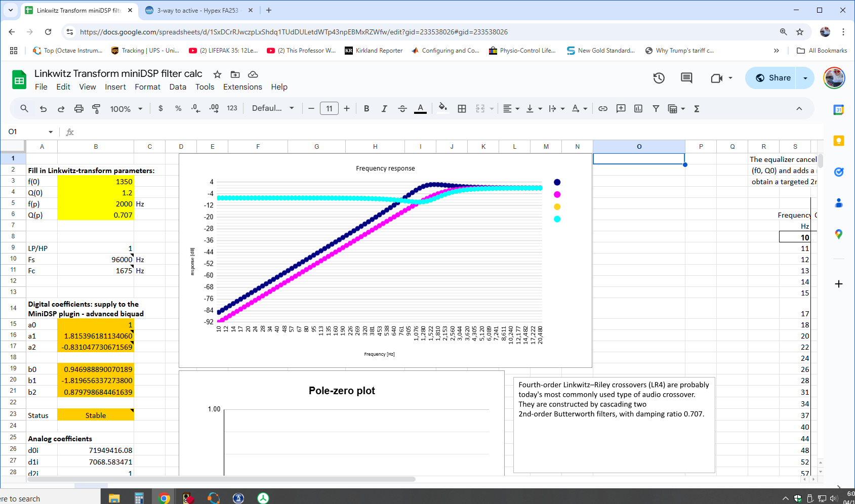Select the Paint format roller icon
The image size is (855, 504).
[x=96, y=108]
